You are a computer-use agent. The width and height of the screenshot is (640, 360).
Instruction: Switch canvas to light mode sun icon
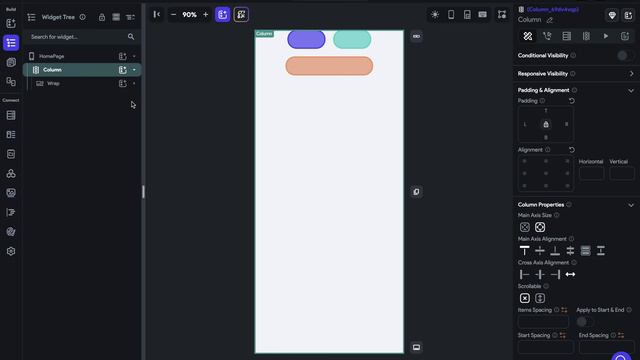coord(435,15)
